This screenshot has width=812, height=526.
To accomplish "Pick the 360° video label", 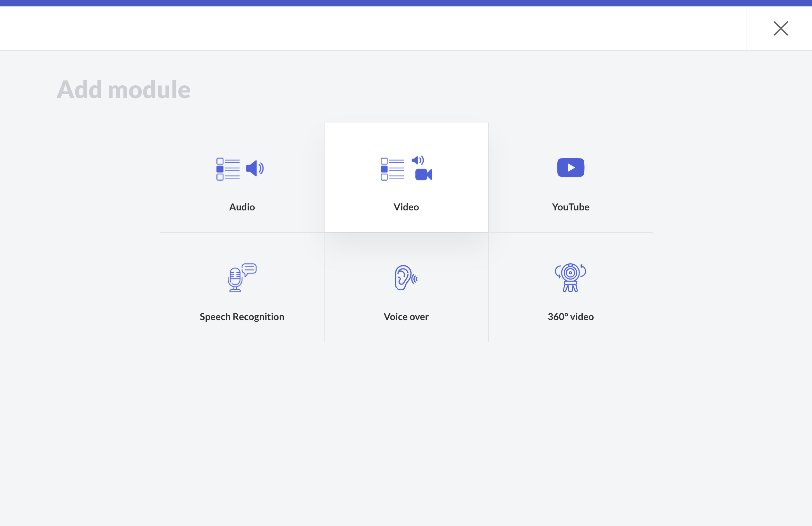I will click(x=571, y=317).
